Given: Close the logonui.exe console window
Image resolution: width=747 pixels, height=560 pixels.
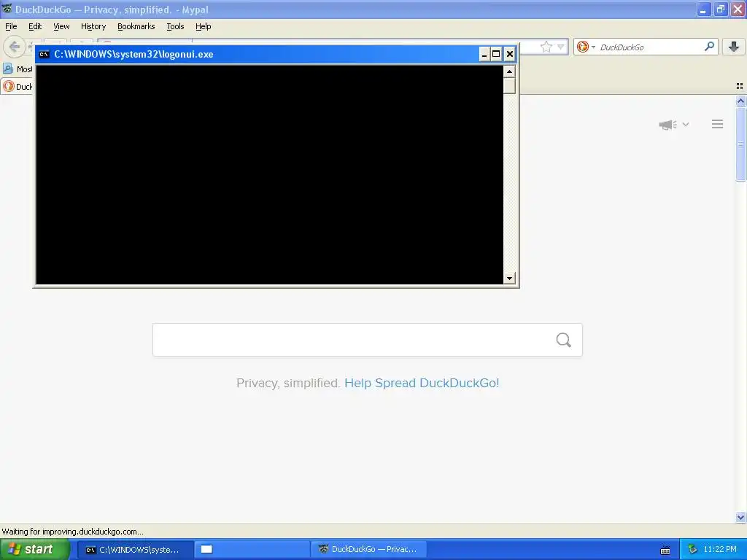Looking at the screenshot, I should (510, 54).
